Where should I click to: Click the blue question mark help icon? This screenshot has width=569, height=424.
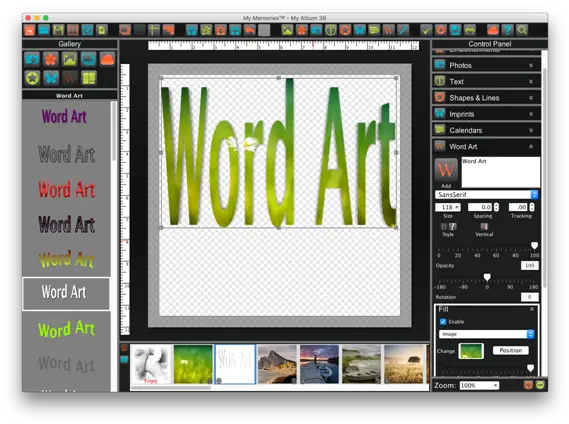coord(507,30)
